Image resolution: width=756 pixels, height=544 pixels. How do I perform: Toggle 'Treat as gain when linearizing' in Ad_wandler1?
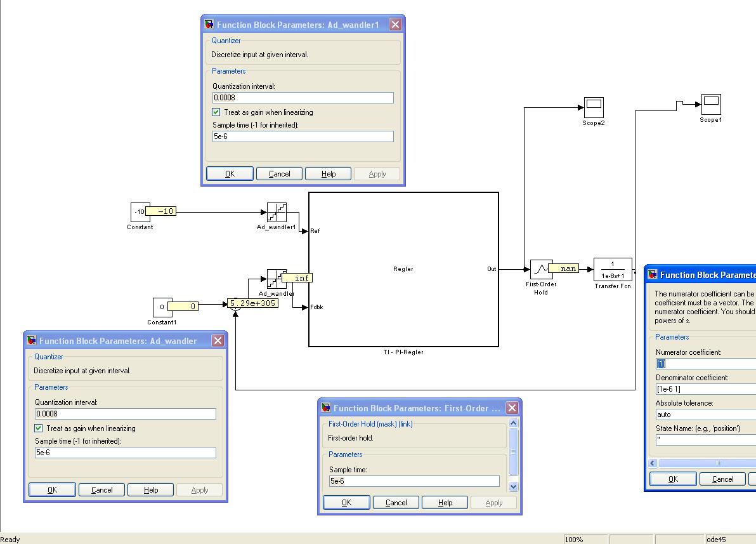click(x=216, y=112)
